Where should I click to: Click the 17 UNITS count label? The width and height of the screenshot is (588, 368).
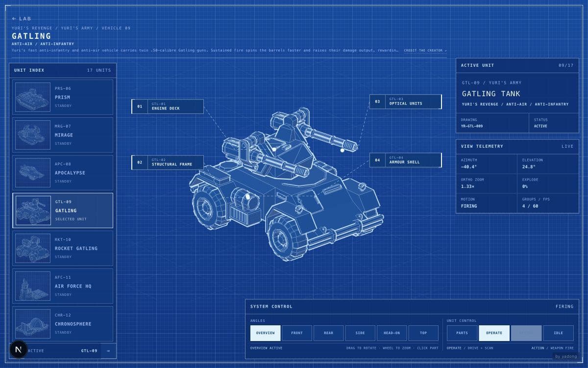pyautogui.click(x=99, y=70)
